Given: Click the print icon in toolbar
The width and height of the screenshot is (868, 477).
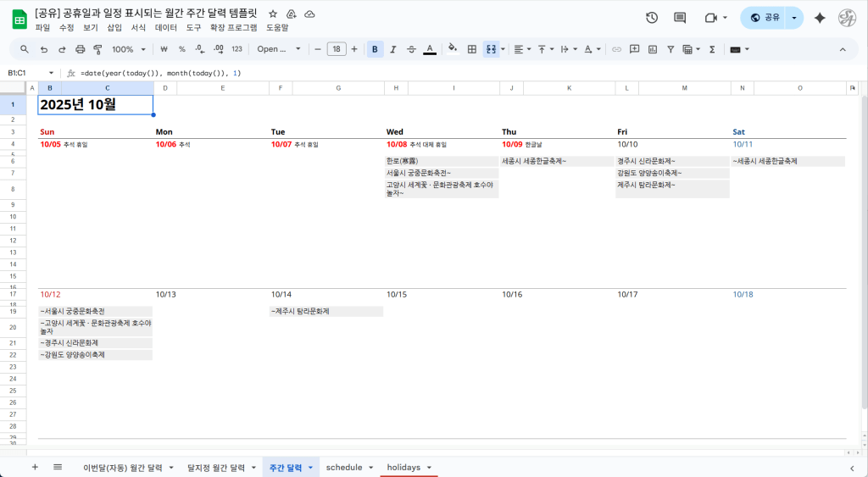Looking at the screenshot, I should pos(80,49).
